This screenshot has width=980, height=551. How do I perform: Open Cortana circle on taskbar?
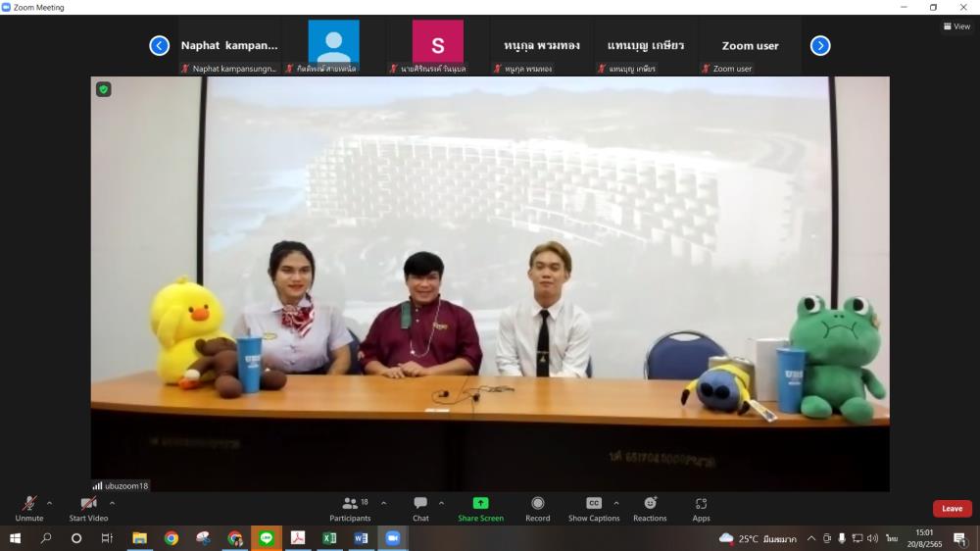click(x=76, y=538)
